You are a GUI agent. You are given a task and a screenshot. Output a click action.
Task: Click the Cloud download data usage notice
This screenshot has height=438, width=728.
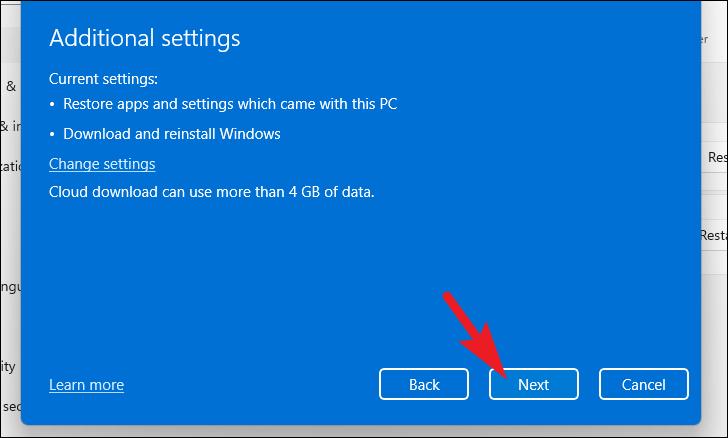212,192
